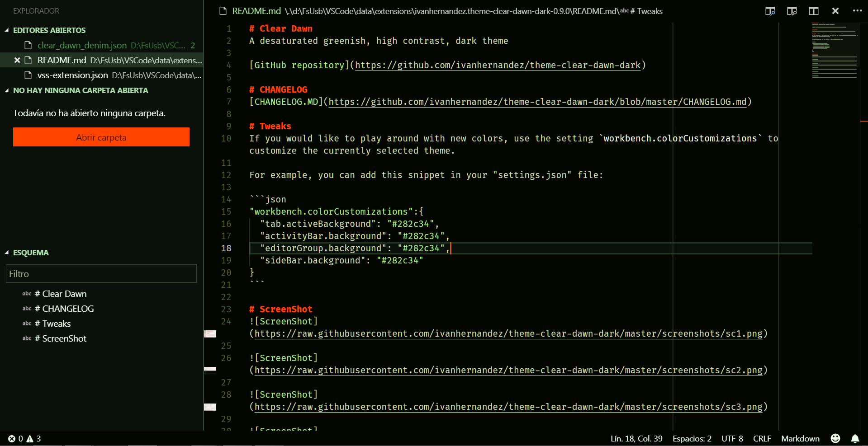Change line endings via CRLF
Screen dimensions: 868x446
pyautogui.click(x=762, y=439)
